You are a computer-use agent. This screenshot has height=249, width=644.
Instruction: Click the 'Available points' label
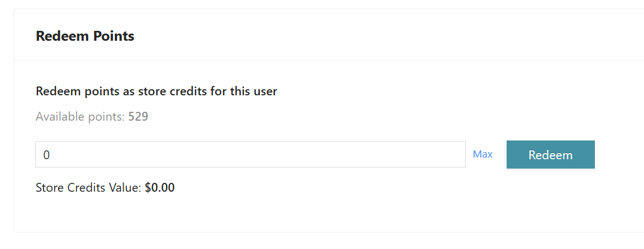[x=81, y=117]
